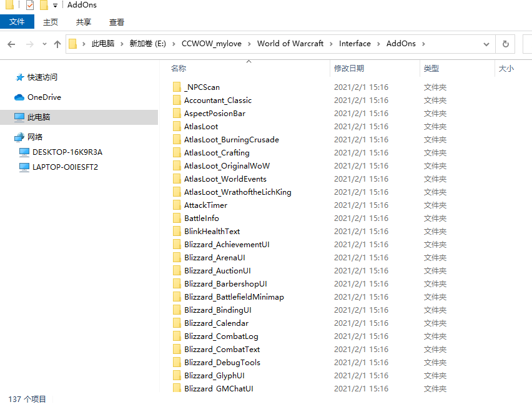Screen dimensions: 532x407
Task: Open the DESKTOP-16K9R3A network computer
Action: (67, 152)
